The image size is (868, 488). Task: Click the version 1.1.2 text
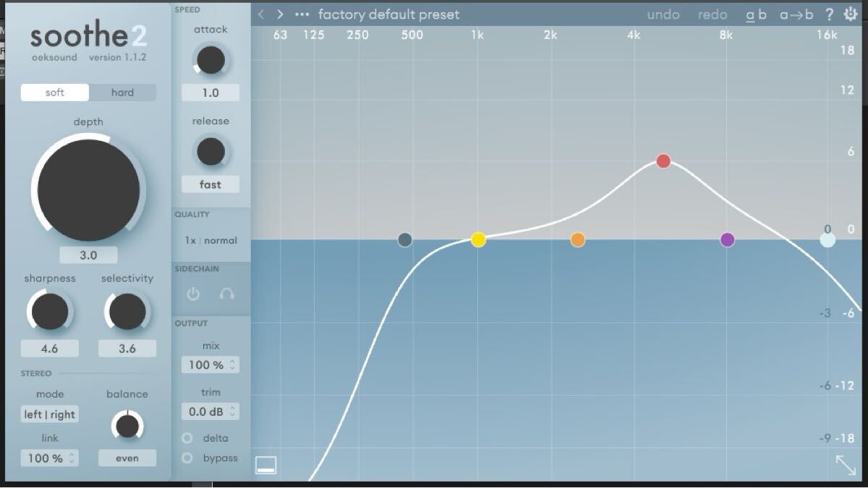(117, 58)
